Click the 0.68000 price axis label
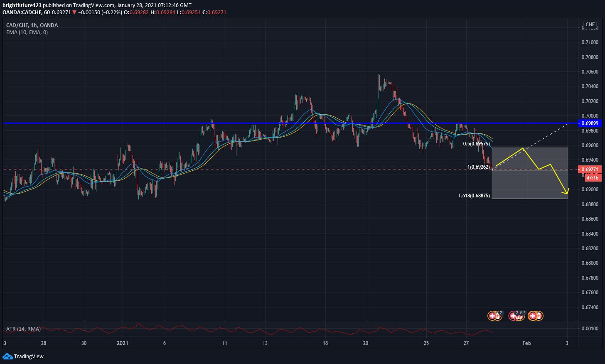605x364 pixels. click(x=590, y=263)
